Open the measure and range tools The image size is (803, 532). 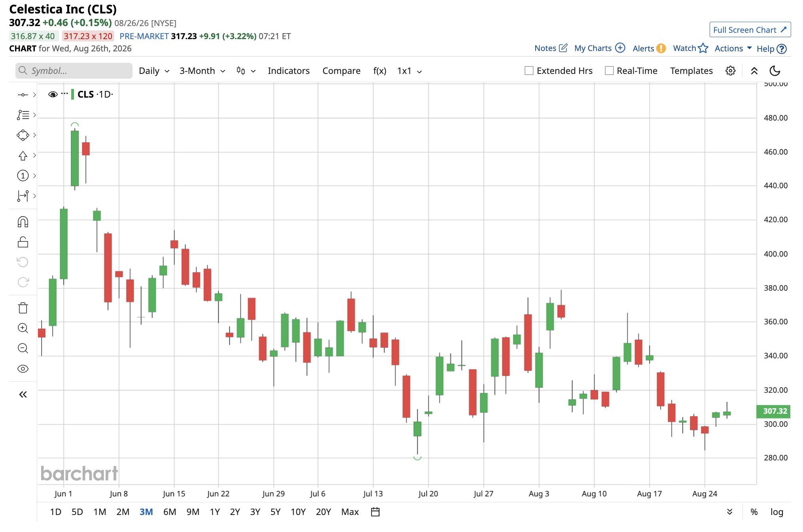[23, 196]
